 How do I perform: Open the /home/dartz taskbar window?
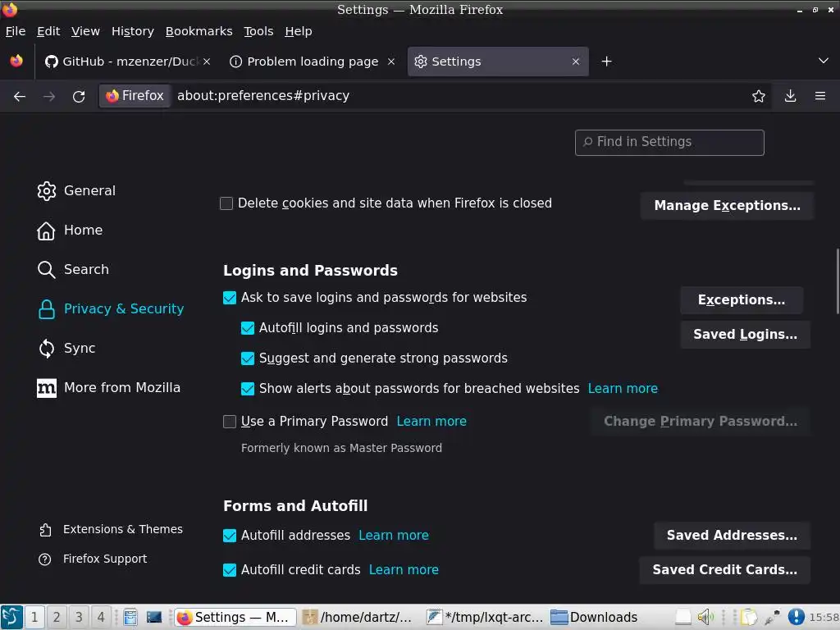click(x=358, y=617)
